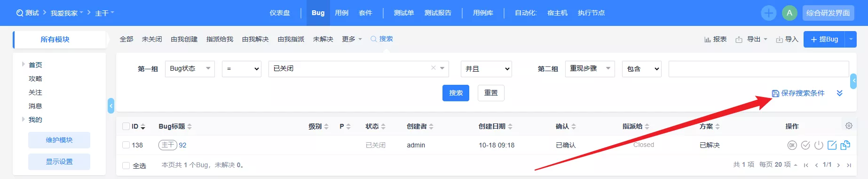Click the copy icon for bug 138

click(845, 145)
